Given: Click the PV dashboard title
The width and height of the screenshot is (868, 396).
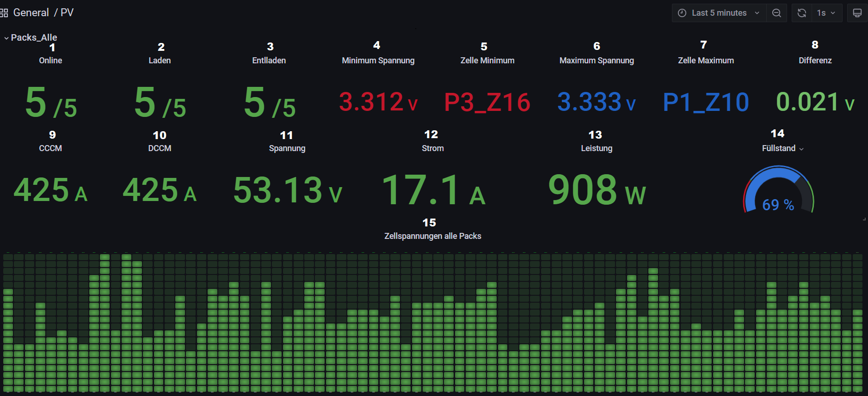Looking at the screenshot, I should 67,12.
